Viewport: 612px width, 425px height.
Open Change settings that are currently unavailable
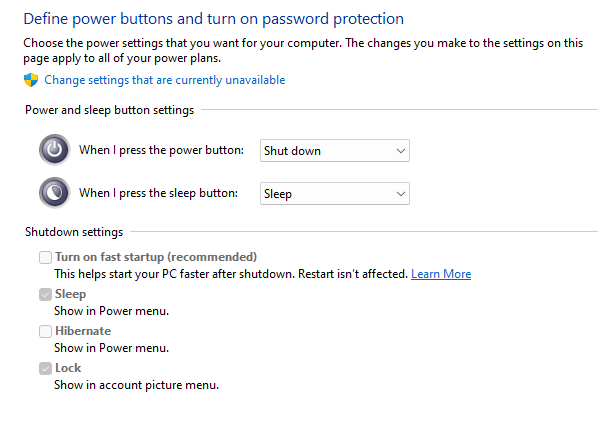(164, 80)
